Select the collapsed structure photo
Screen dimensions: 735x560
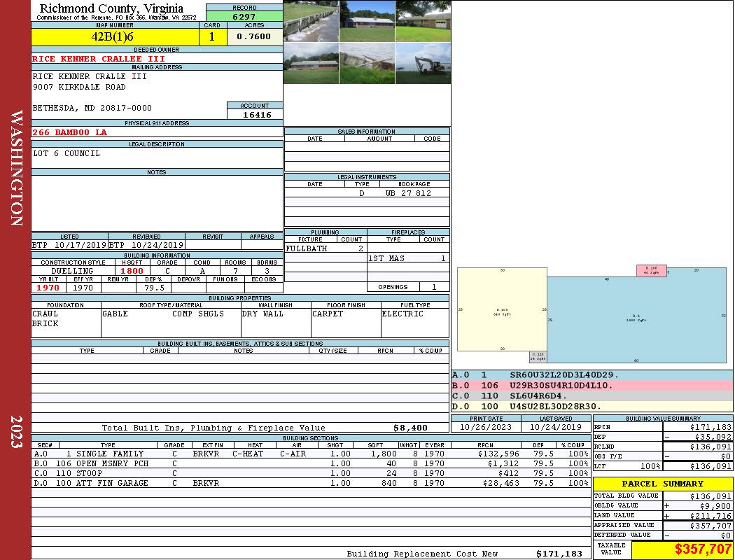click(x=367, y=64)
